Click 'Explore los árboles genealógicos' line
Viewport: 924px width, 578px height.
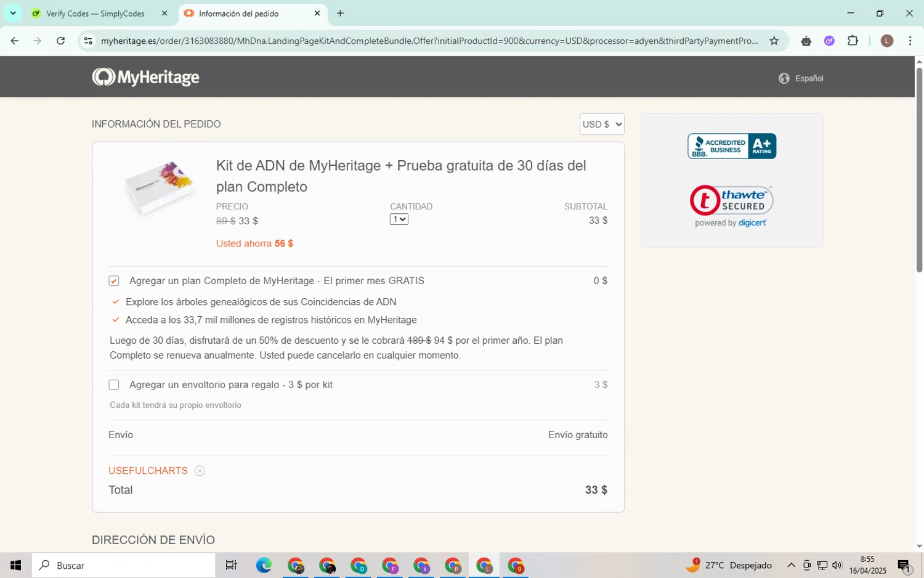[261, 302]
